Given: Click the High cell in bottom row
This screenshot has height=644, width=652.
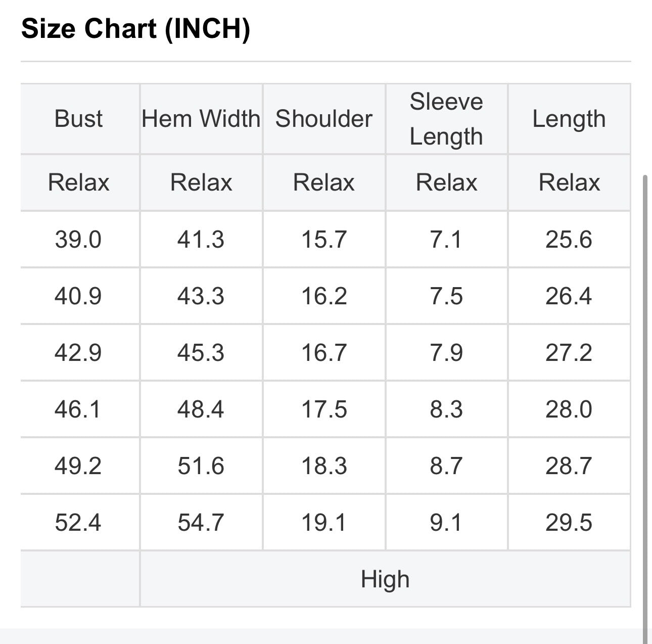Looking at the screenshot, I should point(385,579).
